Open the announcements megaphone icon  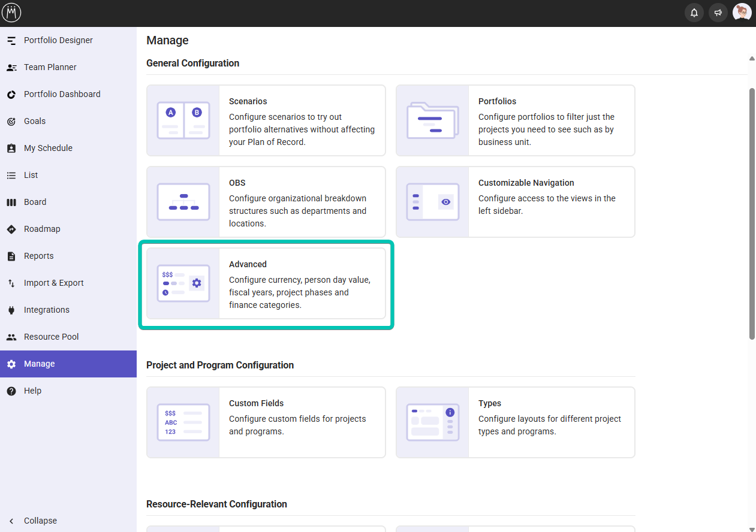pyautogui.click(x=718, y=13)
